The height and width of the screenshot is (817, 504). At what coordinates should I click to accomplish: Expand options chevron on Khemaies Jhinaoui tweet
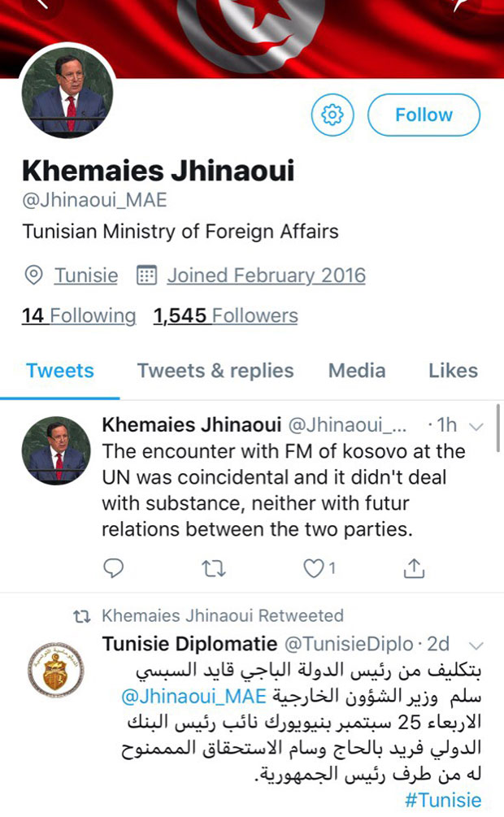(x=477, y=426)
